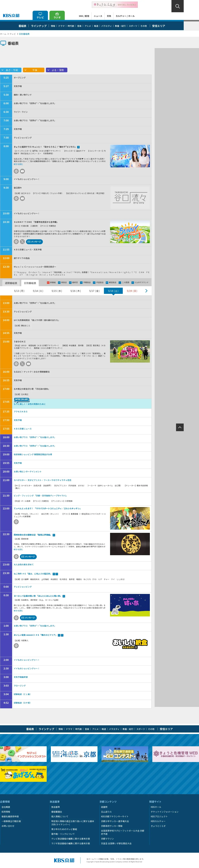Open website icon for きょうと経済テラス キュンと!
The width and height of the screenshot is (199, 868).
[x=16, y=171]
